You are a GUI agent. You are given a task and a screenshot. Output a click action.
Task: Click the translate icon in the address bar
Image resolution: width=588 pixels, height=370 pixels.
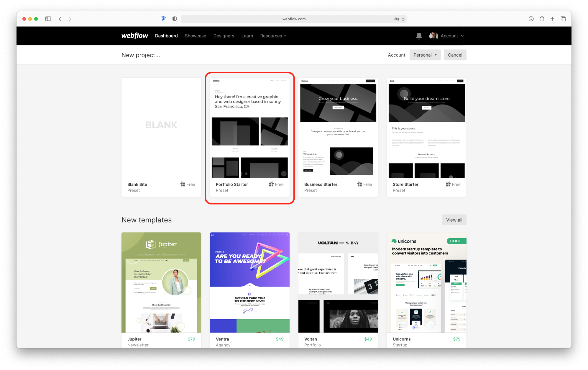(x=396, y=19)
